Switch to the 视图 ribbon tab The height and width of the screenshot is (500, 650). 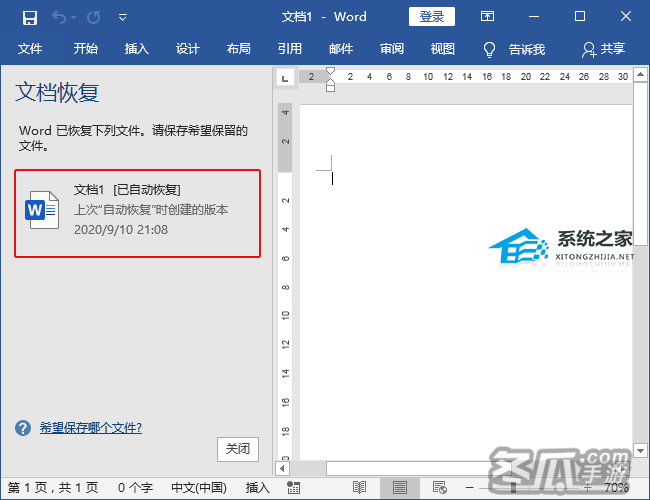(x=443, y=49)
